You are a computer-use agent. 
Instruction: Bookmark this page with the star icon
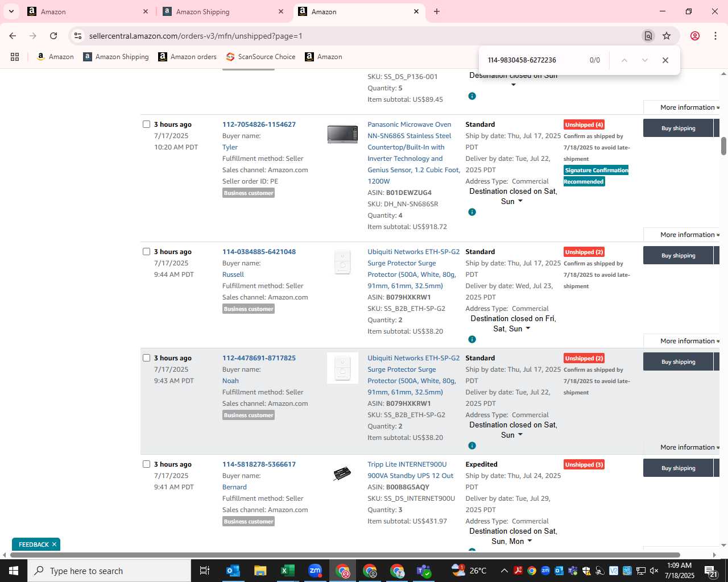click(x=667, y=36)
